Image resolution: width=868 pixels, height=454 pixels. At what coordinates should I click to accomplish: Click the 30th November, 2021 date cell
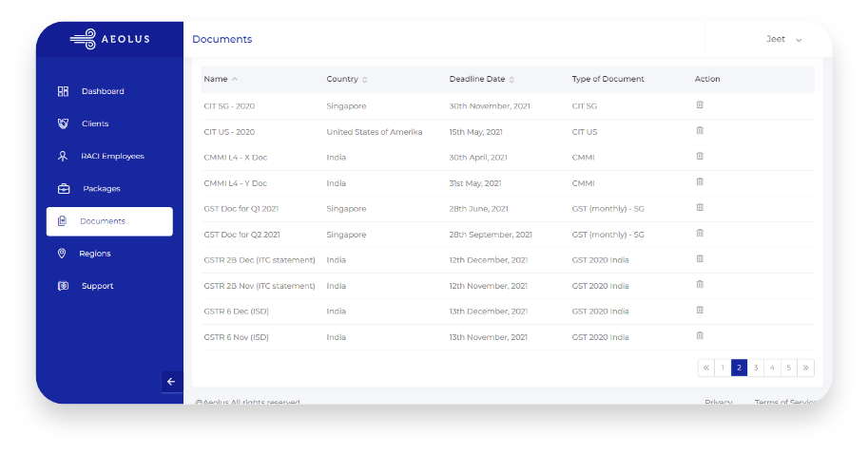point(490,106)
